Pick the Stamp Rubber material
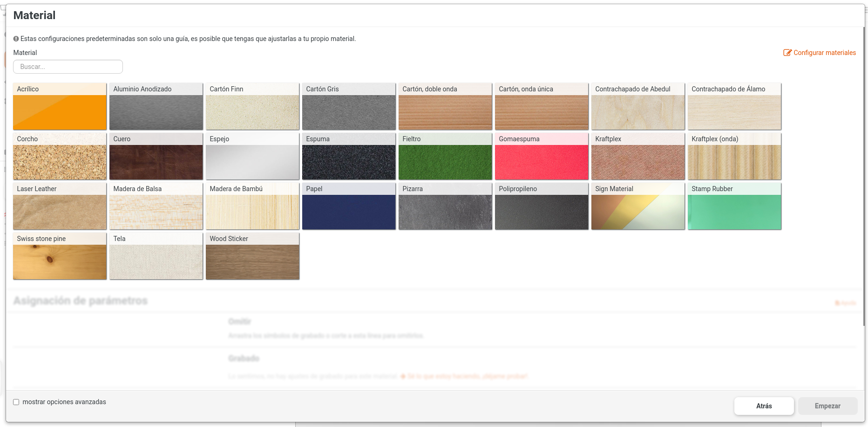Image resolution: width=868 pixels, height=427 pixels. click(734, 207)
